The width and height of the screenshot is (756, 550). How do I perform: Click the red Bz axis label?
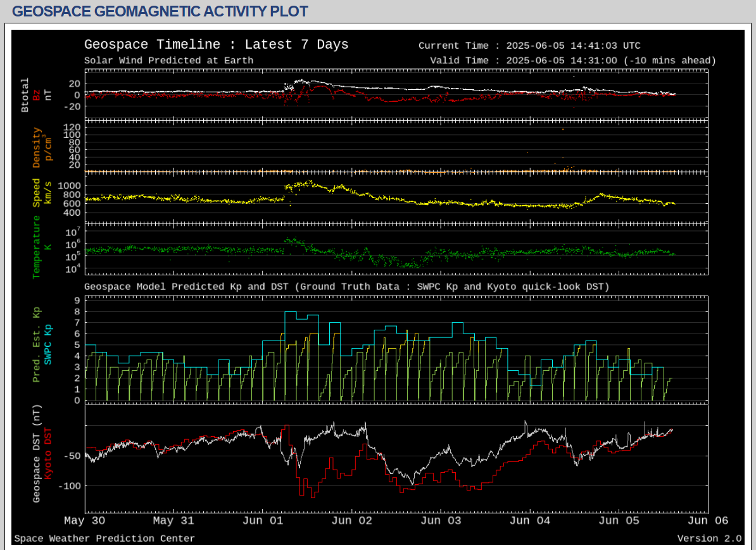[x=37, y=95]
